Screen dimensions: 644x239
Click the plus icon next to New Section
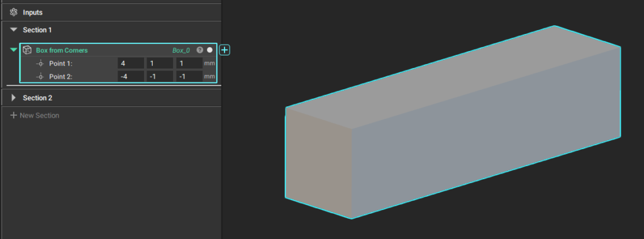[x=14, y=115]
